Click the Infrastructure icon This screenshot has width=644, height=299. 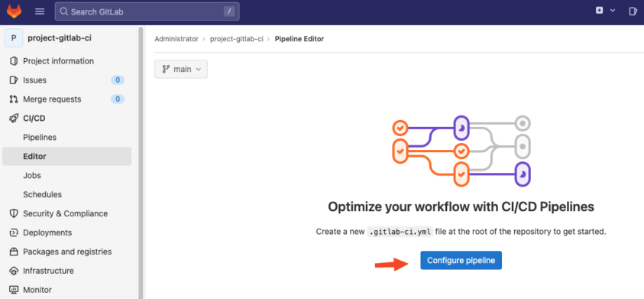[x=14, y=271]
